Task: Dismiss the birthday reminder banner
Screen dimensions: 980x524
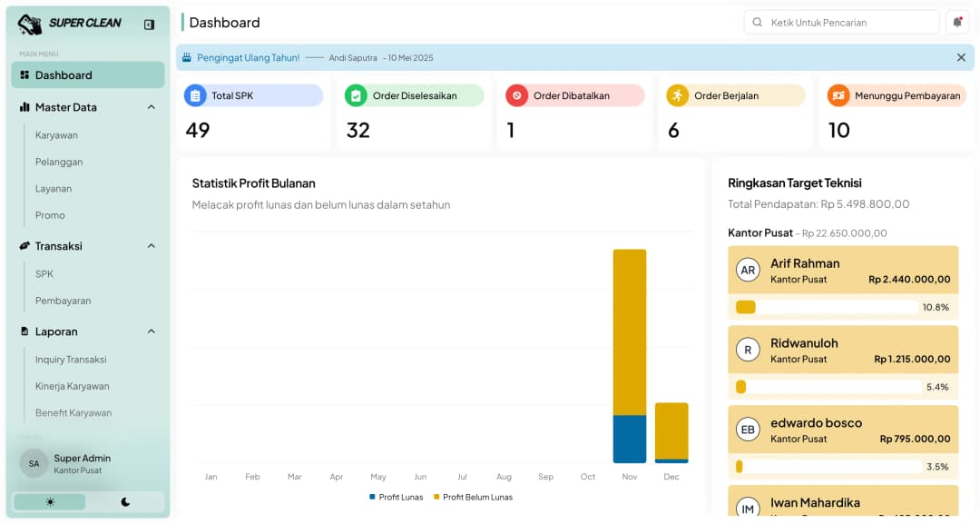Action: (x=961, y=57)
